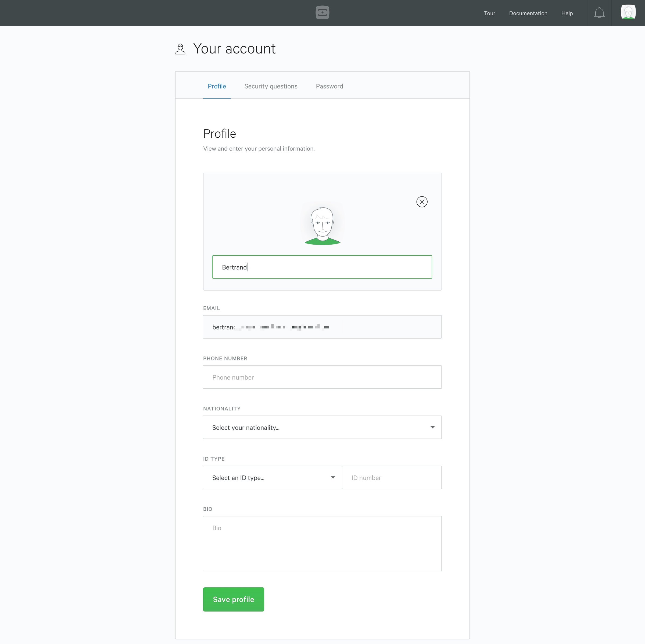Focus the Phone number field

pos(322,377)
